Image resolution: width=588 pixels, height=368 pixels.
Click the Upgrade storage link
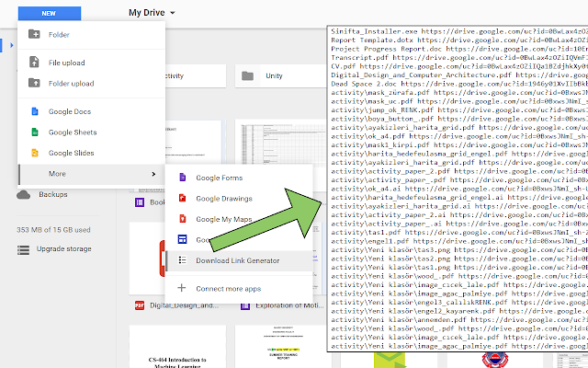tap(63, 248)
